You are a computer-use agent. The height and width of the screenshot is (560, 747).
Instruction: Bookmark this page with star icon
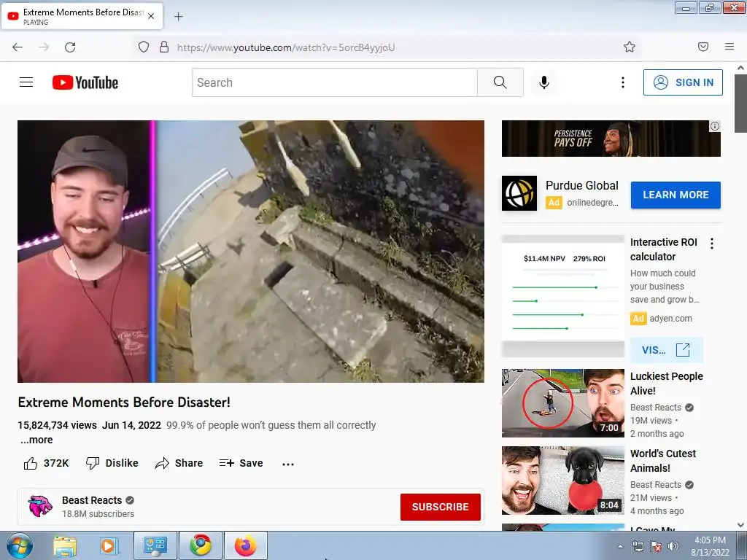coord(630,47)
